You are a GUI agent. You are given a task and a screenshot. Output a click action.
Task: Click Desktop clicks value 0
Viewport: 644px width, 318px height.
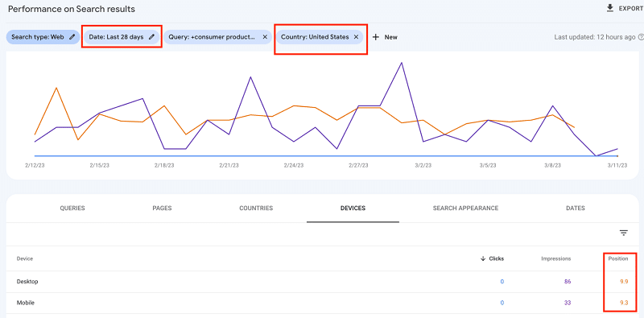(x=502, y=282)
